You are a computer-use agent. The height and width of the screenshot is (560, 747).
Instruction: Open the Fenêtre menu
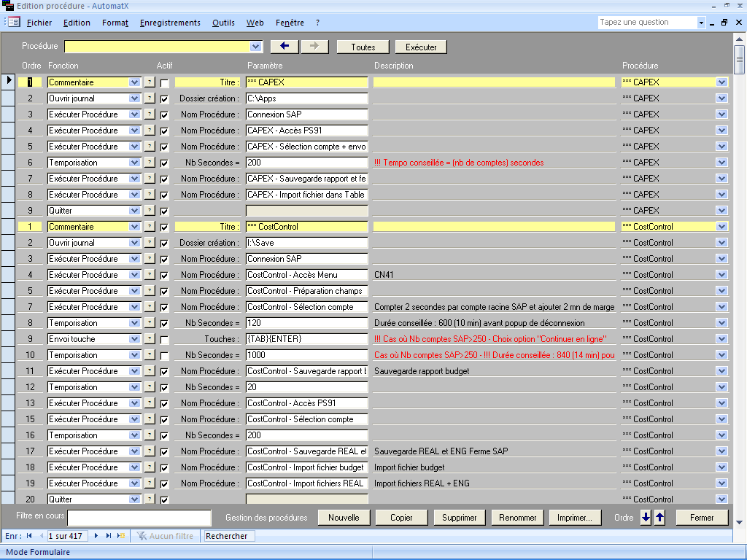(x=290, y=23)
